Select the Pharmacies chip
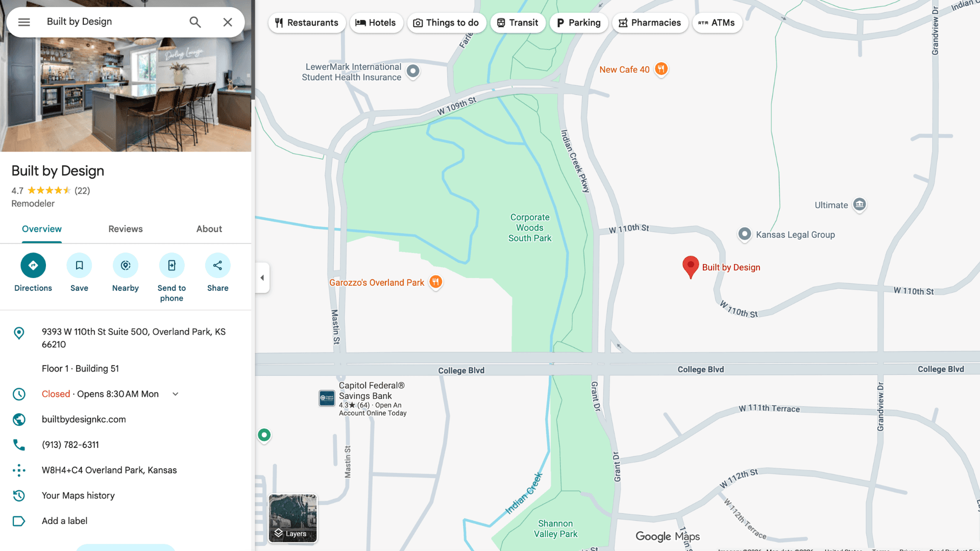The height and width of the screenshot is (551, 980). [x=650, y=22]
